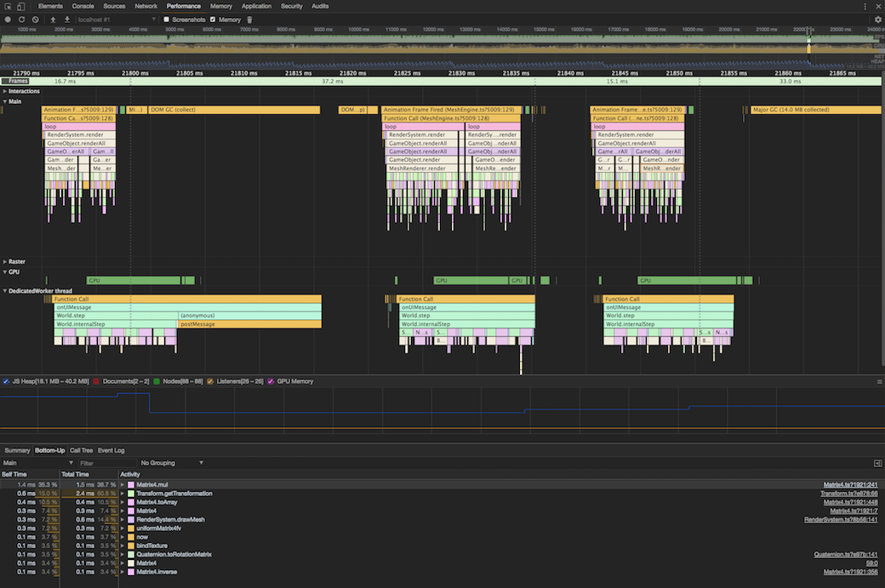Click the 37.2 ms frame in Frames track
This screenshot has height=588, width=885.
click(x=333, y=82)
